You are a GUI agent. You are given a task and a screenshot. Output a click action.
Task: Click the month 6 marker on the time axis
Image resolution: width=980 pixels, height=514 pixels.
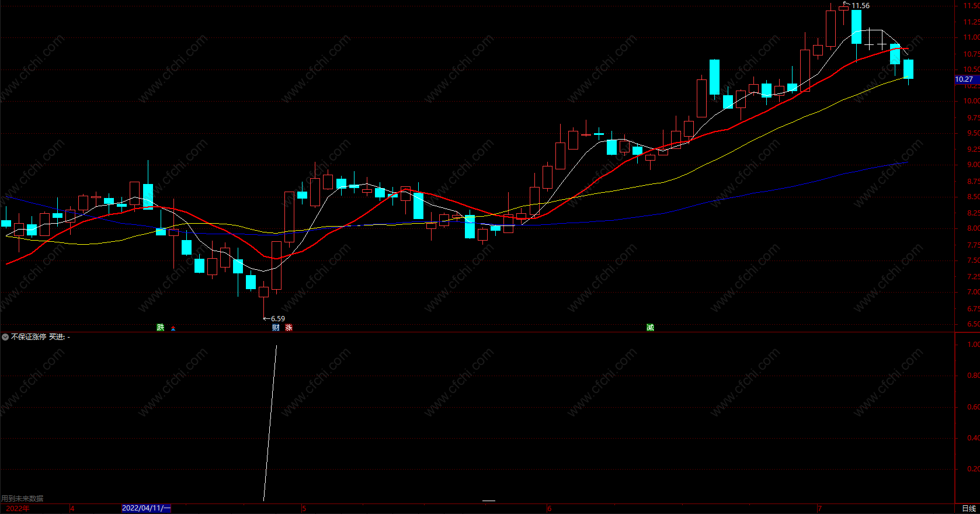point(549,508)
